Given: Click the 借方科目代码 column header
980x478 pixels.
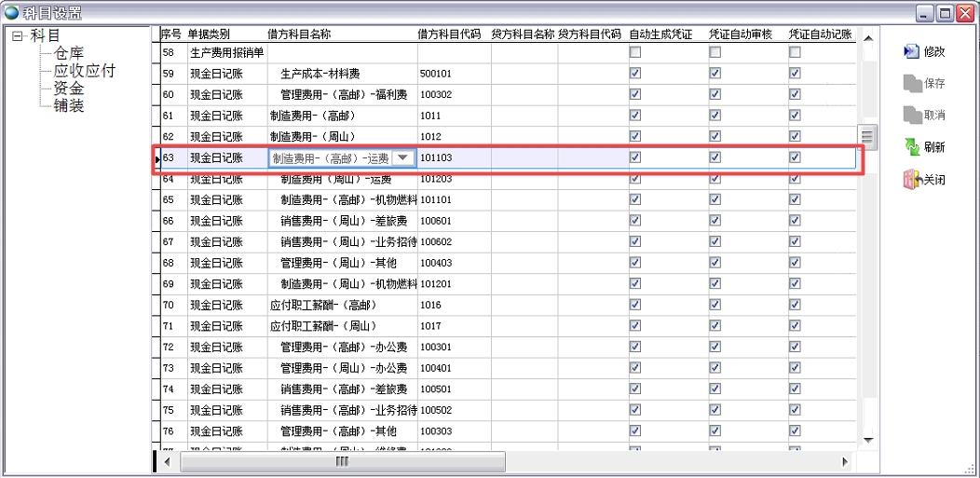Looking at the screenshot, I should [x=450, y=34].
